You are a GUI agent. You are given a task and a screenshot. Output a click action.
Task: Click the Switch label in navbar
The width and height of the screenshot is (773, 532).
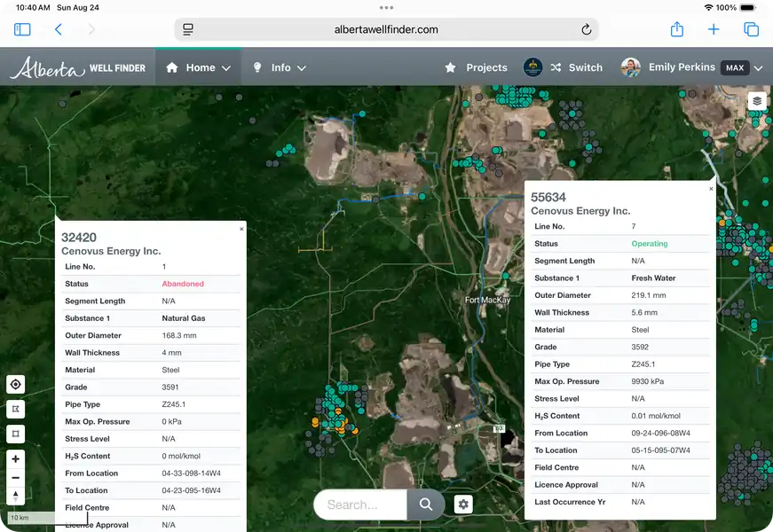[586, 67]
